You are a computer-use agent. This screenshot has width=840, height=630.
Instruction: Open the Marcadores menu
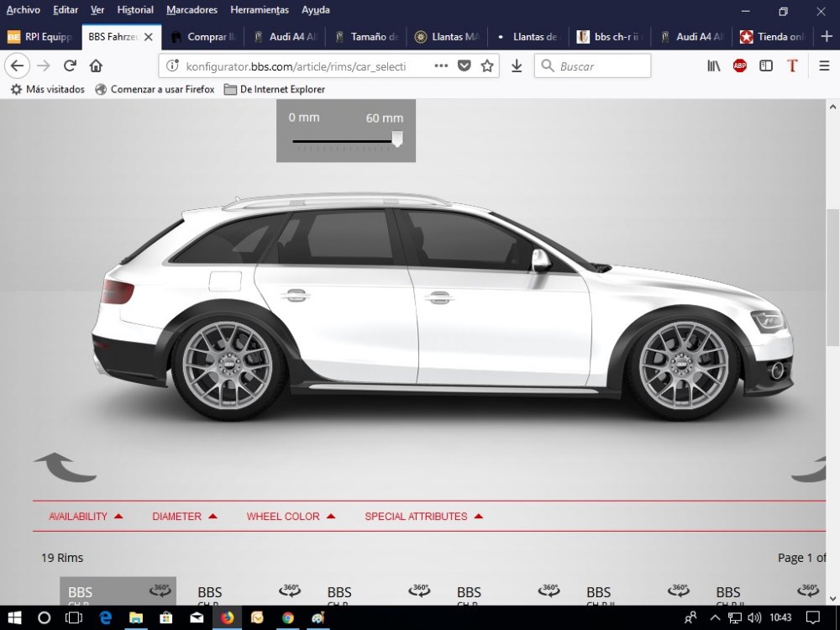(x=192, y=9)
